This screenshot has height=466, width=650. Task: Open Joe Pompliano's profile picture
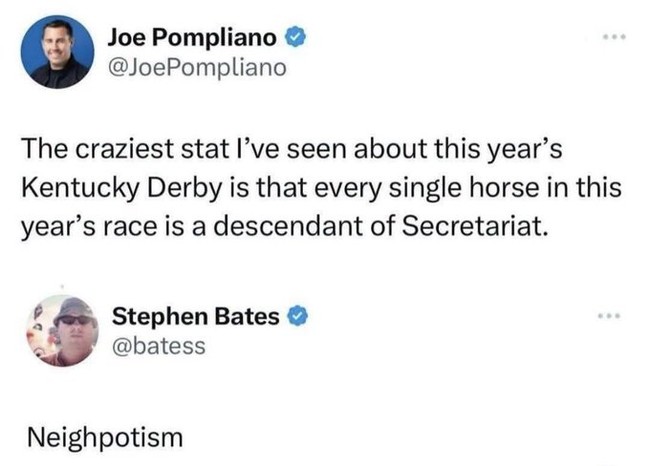(x=58, y=52)
